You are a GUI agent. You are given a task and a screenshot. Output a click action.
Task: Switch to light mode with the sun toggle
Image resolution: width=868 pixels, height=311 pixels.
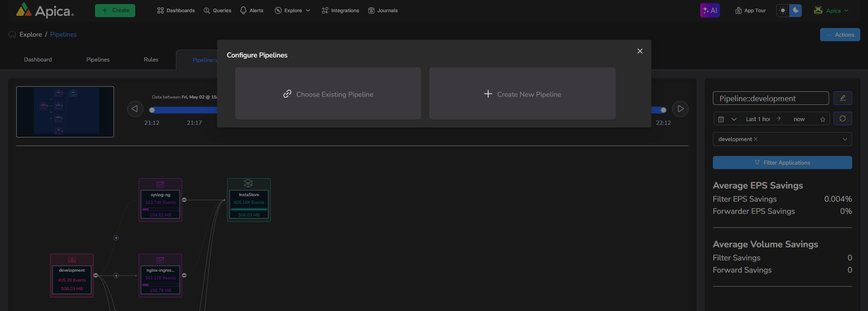pyautogui.click(x=783, y=10)
